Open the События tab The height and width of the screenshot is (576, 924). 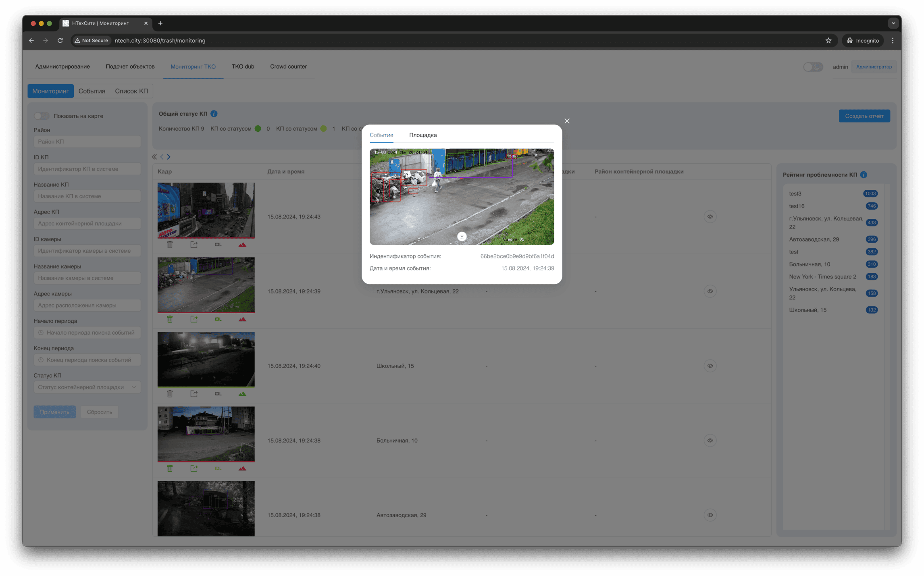pyautogui.click(x=92, y=91)
